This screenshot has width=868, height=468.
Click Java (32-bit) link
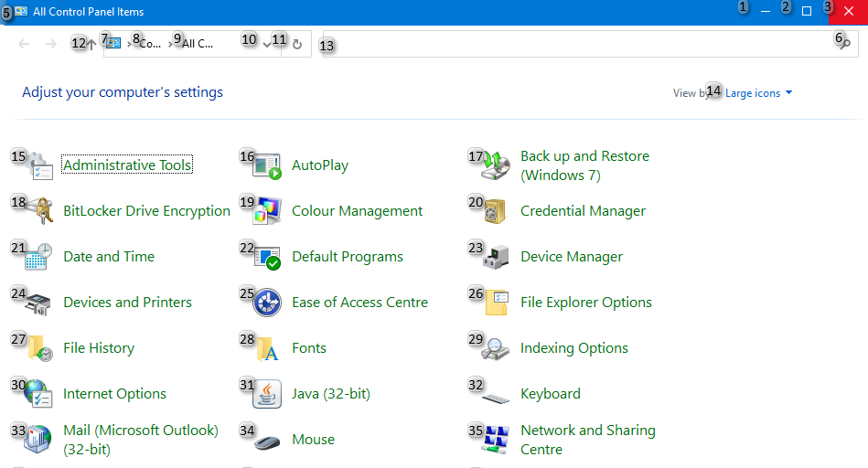click(x=331, y=394)
